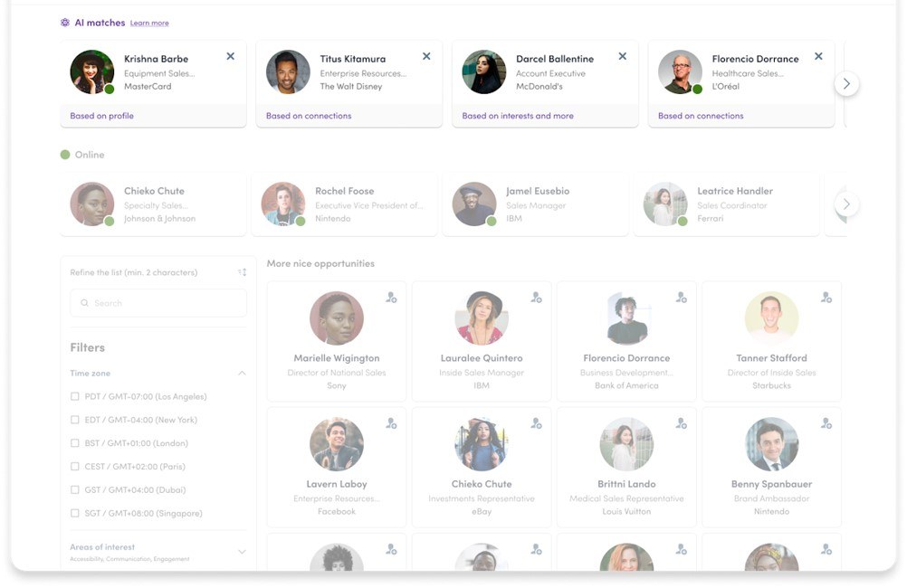Click the sort icon beside refine list
Image resolution: width=907 pixels, height=588 pixels.
tap(242, 272)
